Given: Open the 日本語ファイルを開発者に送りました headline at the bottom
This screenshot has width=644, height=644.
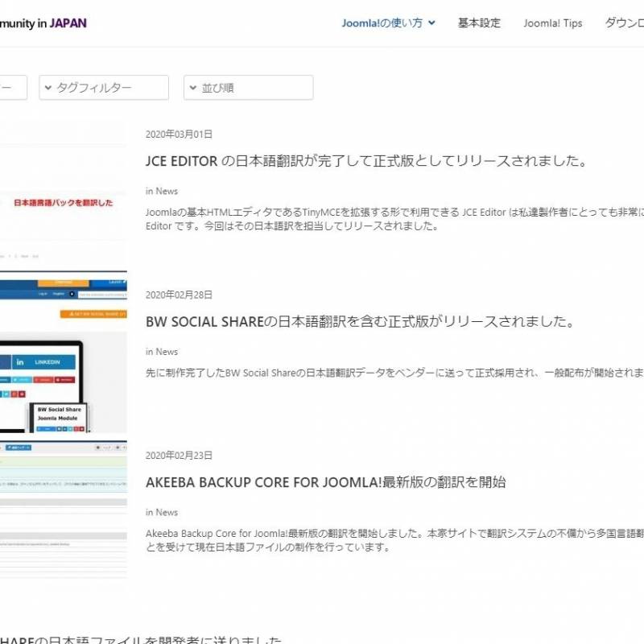Looking at the screenshot, I should (141, 640).
